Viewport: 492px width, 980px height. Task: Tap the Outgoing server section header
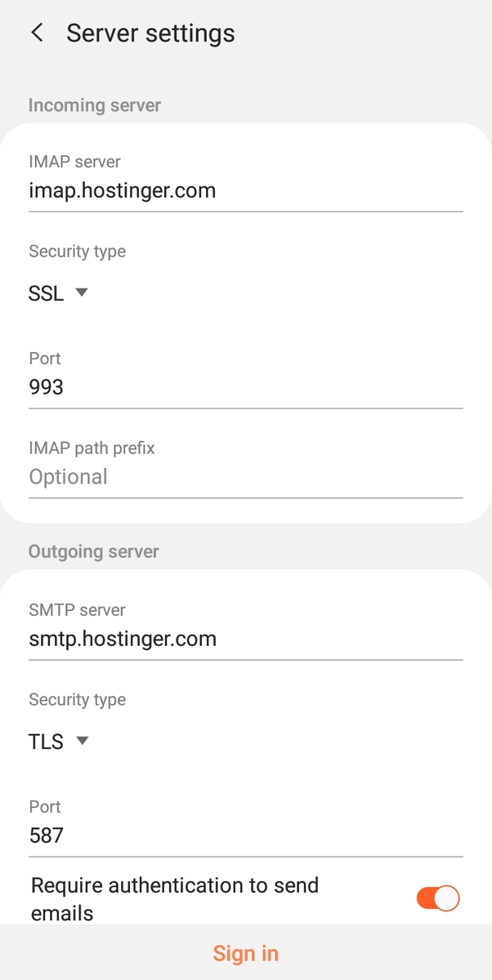[x=94, y=552]
